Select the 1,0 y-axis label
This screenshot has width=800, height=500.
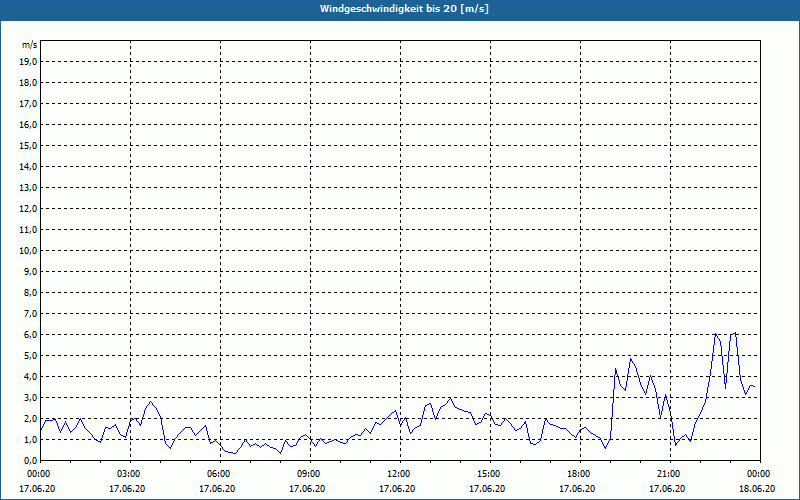coord(31,440)
